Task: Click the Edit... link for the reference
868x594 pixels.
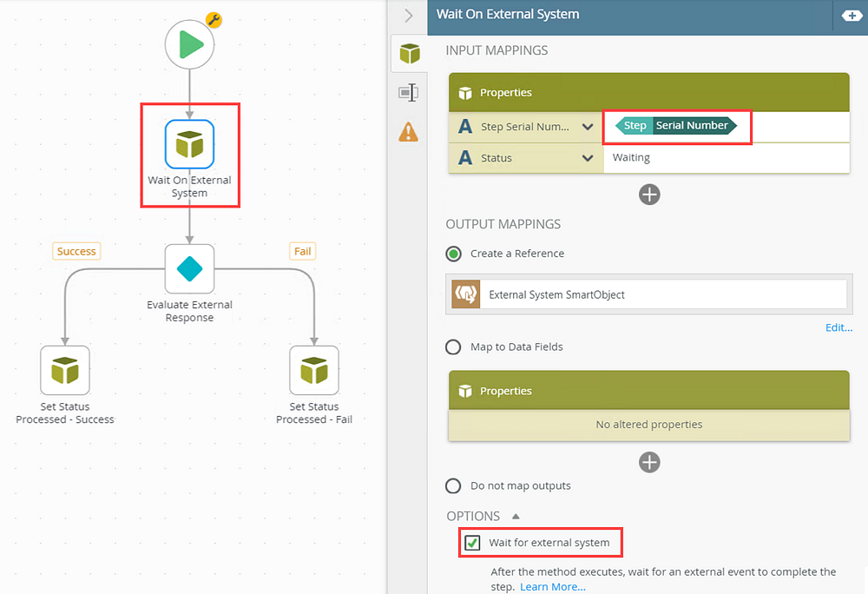Action: click(x=838, y=327)
